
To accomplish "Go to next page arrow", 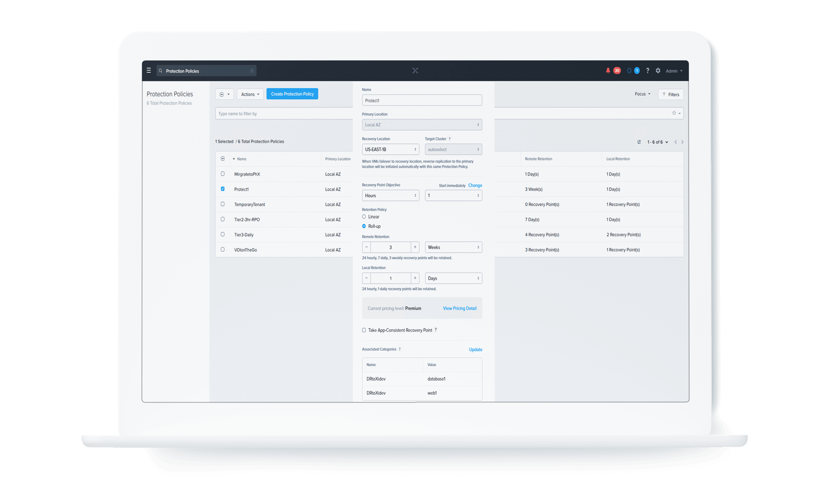I will click(x=682, y=142).
